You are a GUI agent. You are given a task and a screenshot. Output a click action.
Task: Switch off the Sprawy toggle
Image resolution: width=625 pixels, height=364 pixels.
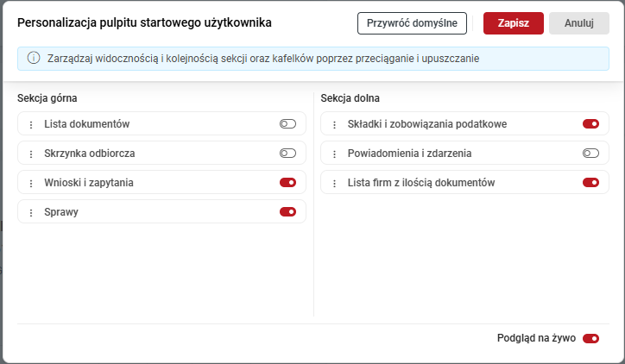[x=287, y=212]
